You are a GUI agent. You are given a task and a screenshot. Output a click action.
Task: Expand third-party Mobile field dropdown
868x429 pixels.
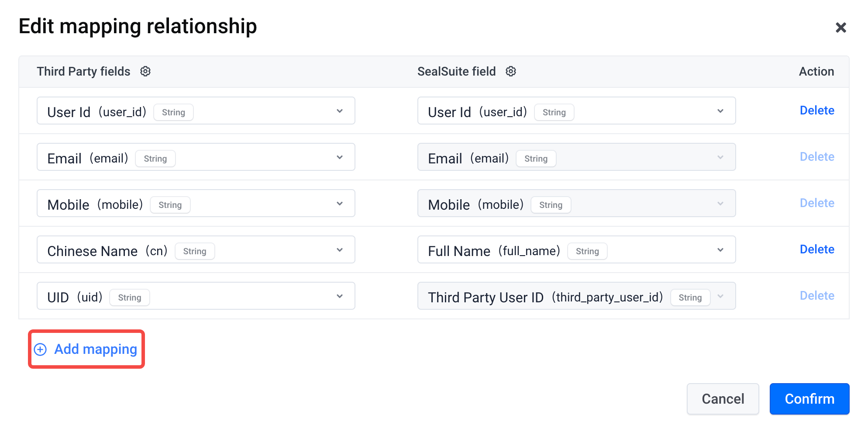coord(196,203)
